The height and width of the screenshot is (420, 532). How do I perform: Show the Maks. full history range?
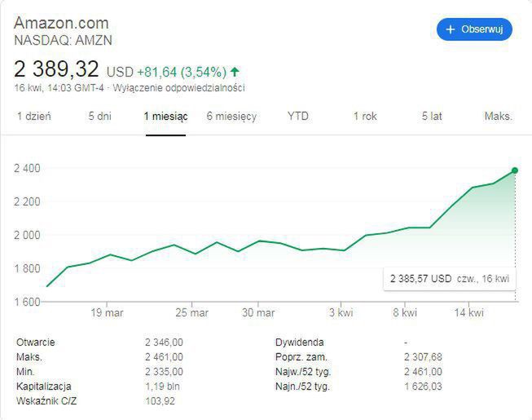[499, 116]
